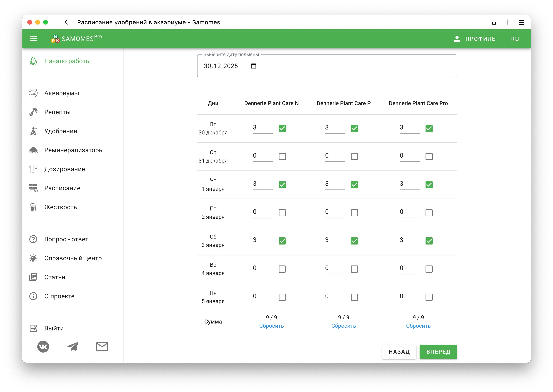Click the plus icon in title bar
This screenshot has width=553, height=392.
[x=507, y=22]
